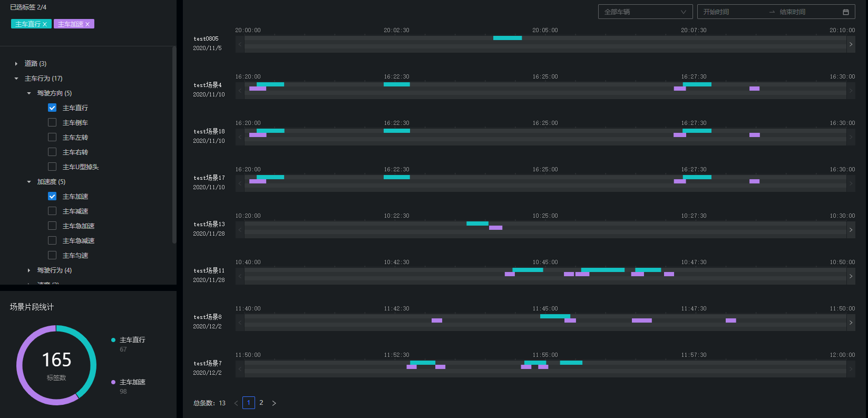The height and width of the screenshot is (418, 868).
Task: Check the 主车倒车 checkbox
Action: (52, 122)
